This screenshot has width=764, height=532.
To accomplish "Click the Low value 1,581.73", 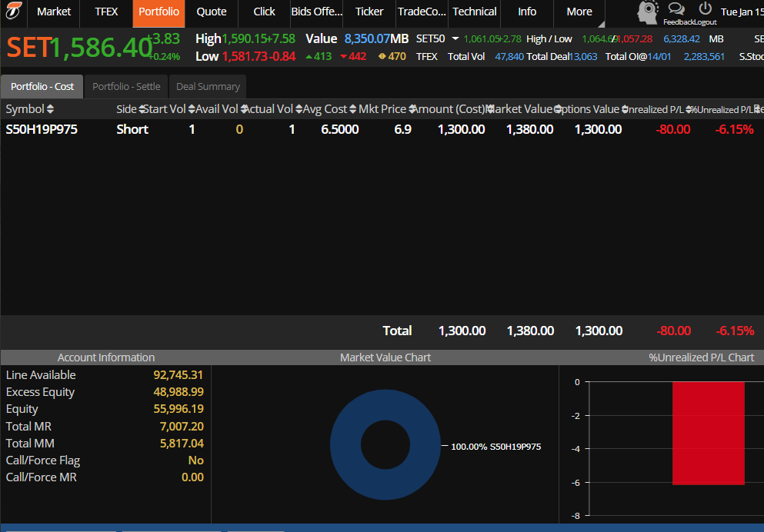I will (244, 56).
